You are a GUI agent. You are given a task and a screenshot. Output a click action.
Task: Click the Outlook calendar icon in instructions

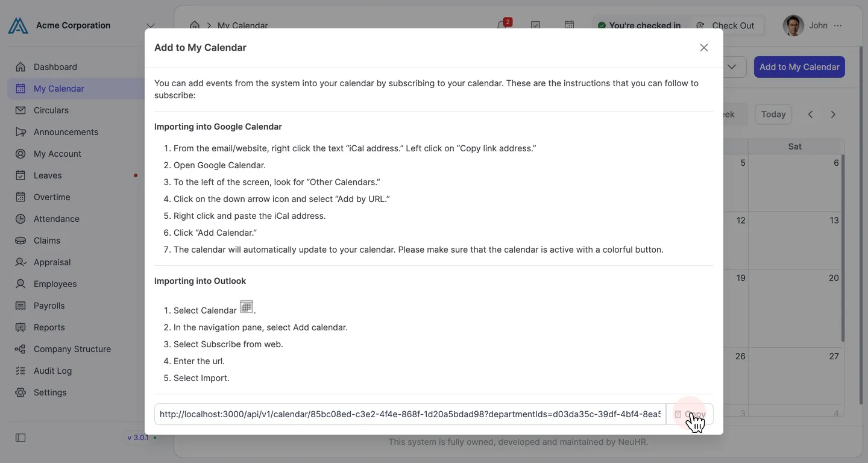click(247, 307)
